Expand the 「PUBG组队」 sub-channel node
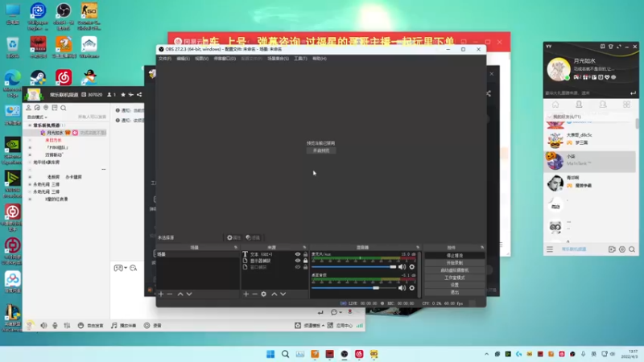Image resolution: width=644 pixels, height=362 pixels. pyautogui.click(x=30, y=147)
